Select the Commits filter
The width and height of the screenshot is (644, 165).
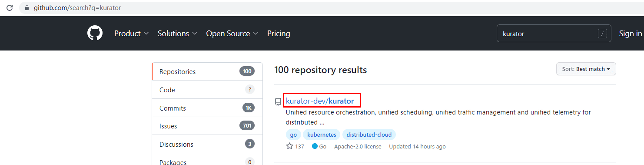coord(207,108)
